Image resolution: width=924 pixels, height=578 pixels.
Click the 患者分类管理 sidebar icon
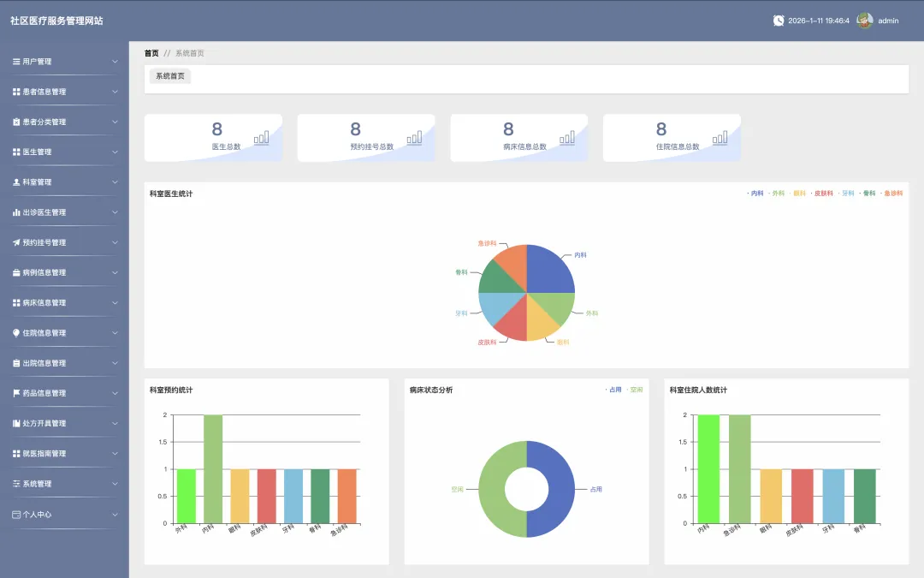[16, 122]
